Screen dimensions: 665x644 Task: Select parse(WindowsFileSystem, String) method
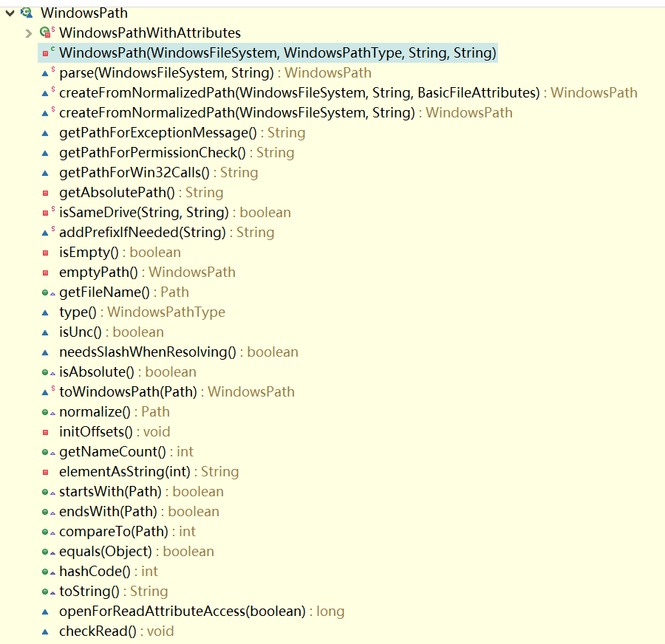point(215,72)
